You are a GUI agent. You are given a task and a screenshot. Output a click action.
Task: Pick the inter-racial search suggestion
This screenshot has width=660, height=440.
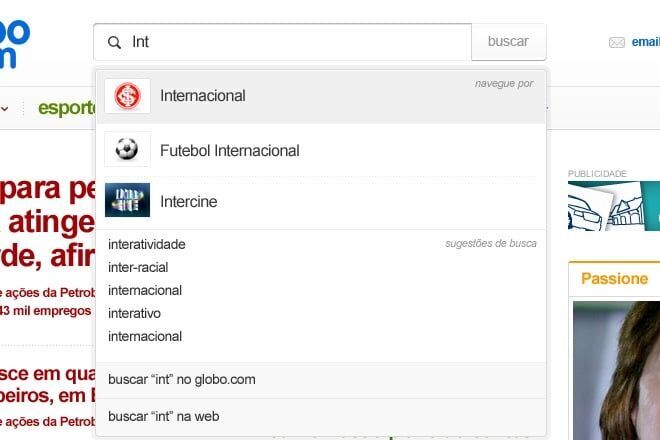pos(138,267)
